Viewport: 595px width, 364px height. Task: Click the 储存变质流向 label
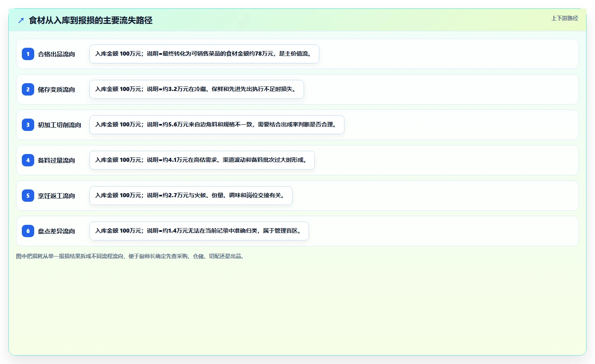(x=56, y=89)
